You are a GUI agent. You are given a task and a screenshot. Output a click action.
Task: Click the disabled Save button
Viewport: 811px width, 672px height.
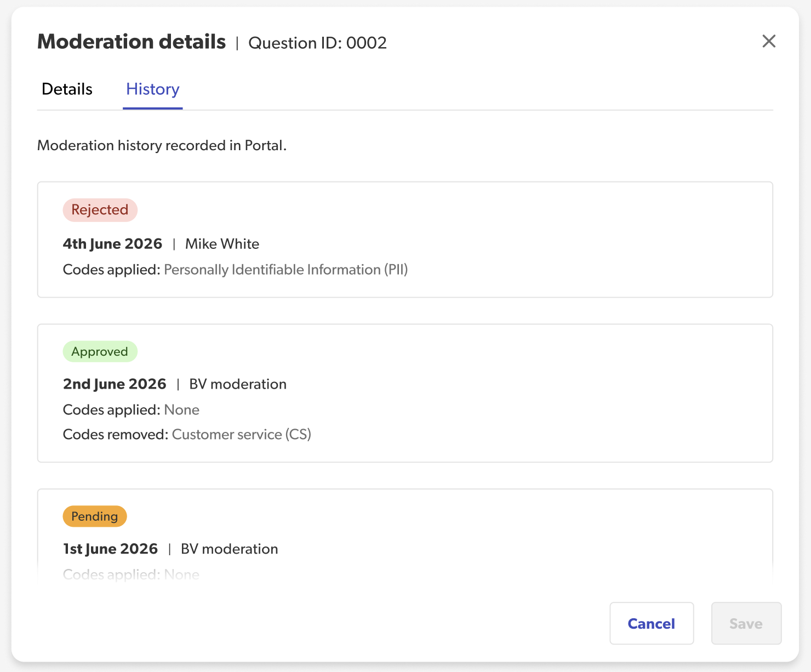pos(746,624)
